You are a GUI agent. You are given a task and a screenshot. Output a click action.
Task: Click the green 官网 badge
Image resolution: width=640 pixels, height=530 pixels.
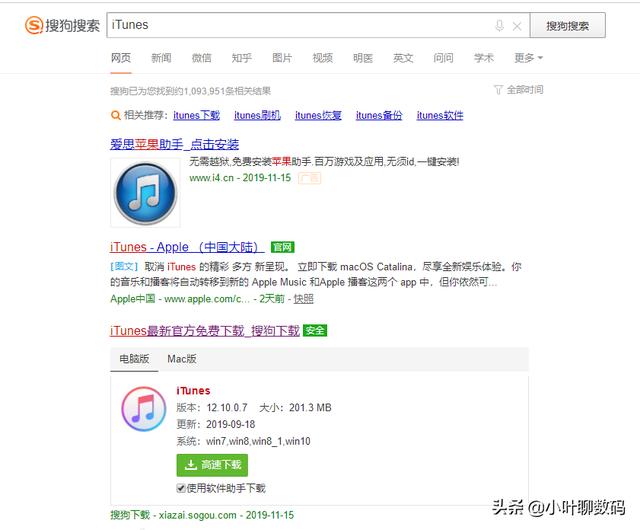click(282, 247)
